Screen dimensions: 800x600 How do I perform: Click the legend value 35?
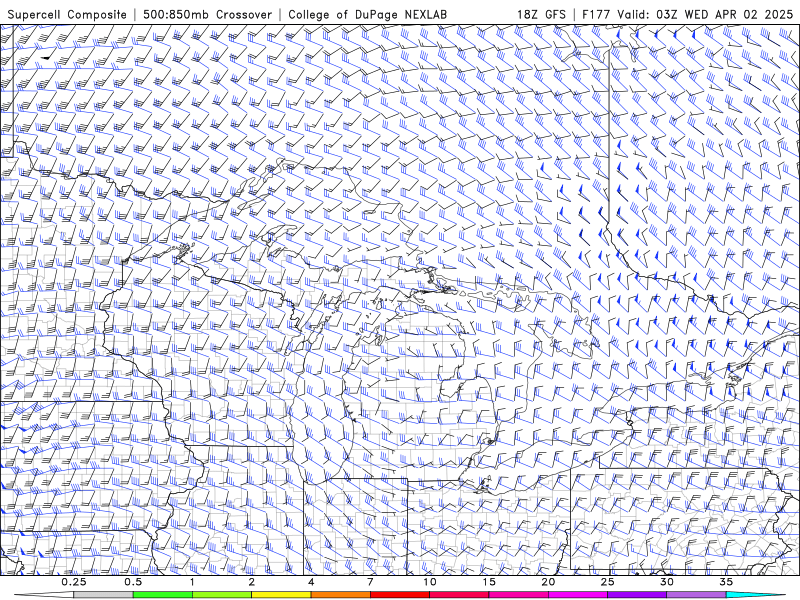tap(726, 582)
